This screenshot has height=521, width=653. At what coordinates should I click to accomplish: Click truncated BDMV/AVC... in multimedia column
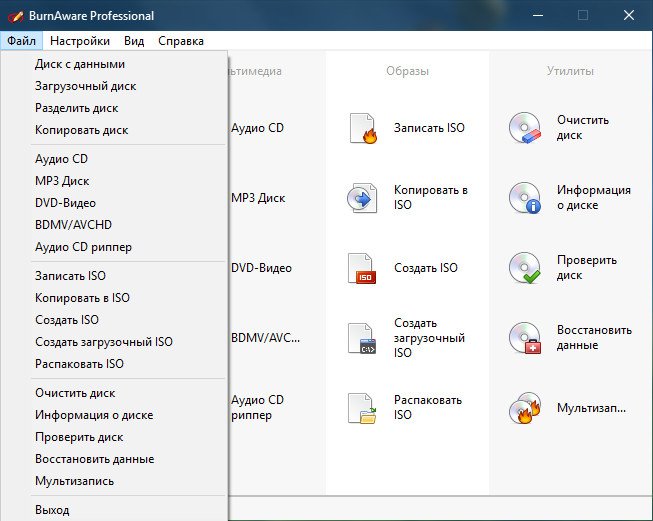[265, 338]
